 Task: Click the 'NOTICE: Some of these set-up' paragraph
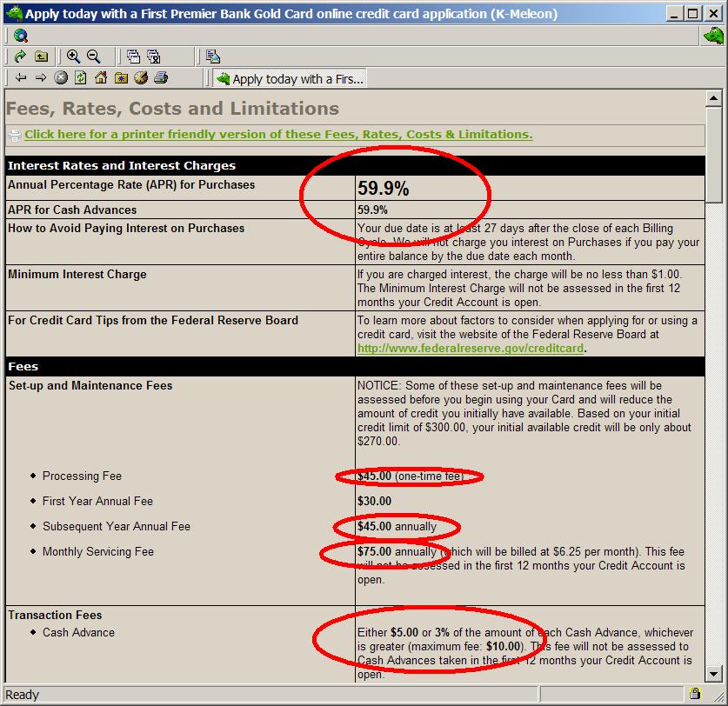click(x=524, y=413)
